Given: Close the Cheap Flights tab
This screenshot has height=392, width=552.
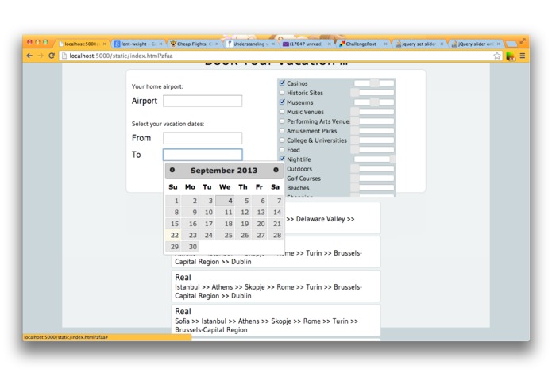Looking at the screenshot, I should [x=217, y=44].
